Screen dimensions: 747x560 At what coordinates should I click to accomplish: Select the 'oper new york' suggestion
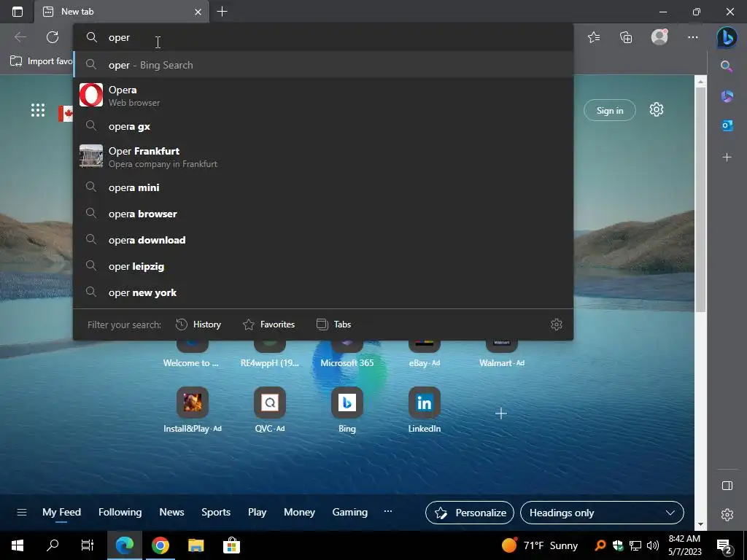(323, 292)
